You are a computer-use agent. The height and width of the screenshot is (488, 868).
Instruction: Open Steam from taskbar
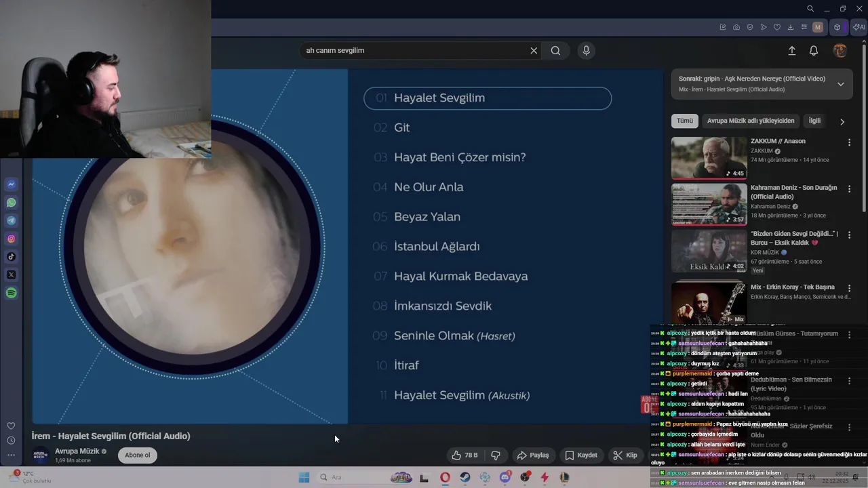(465, 477)
